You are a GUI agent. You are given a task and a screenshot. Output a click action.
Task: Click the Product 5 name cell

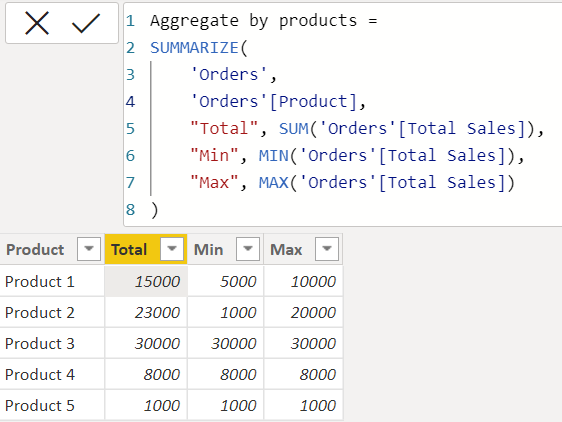52,406
